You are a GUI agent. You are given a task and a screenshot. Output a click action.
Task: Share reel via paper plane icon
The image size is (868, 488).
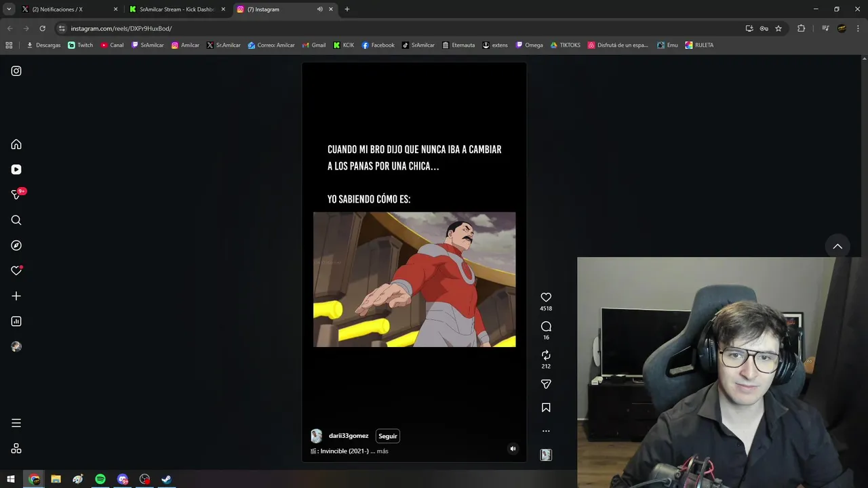pos(546,384)
